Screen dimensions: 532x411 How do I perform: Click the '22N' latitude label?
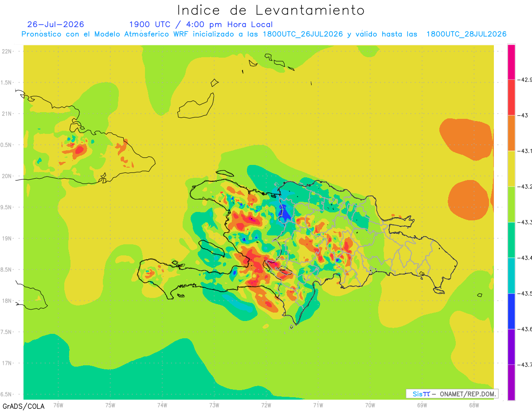(7, 51)
